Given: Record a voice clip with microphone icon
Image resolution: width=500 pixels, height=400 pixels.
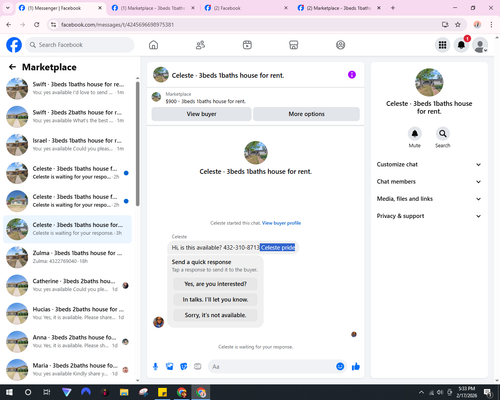Looking at the screenshot, I should [x=155, y=367].
